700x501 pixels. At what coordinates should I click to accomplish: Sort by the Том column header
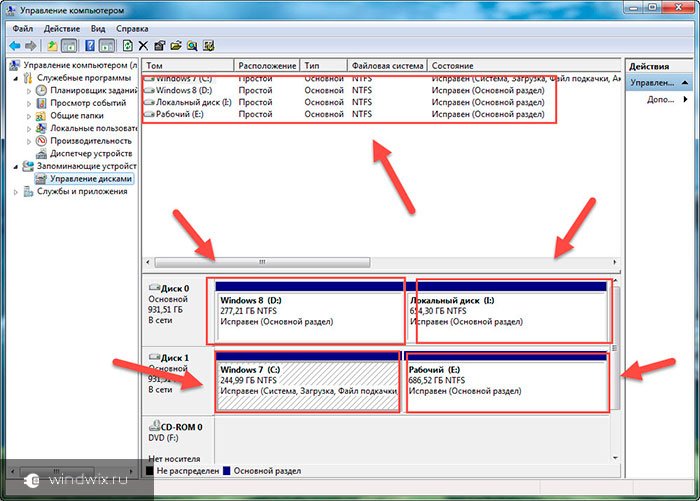pyautogui.click(x=188, y=66)
